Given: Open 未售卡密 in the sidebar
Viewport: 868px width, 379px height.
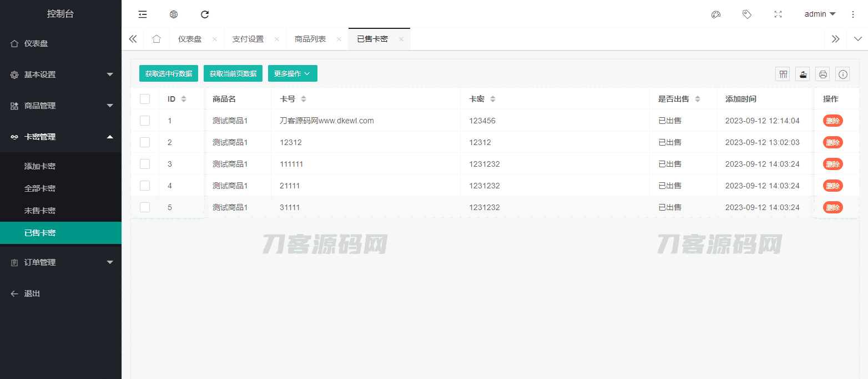Looking at the screenshot, I should click(x=40, y=211).
